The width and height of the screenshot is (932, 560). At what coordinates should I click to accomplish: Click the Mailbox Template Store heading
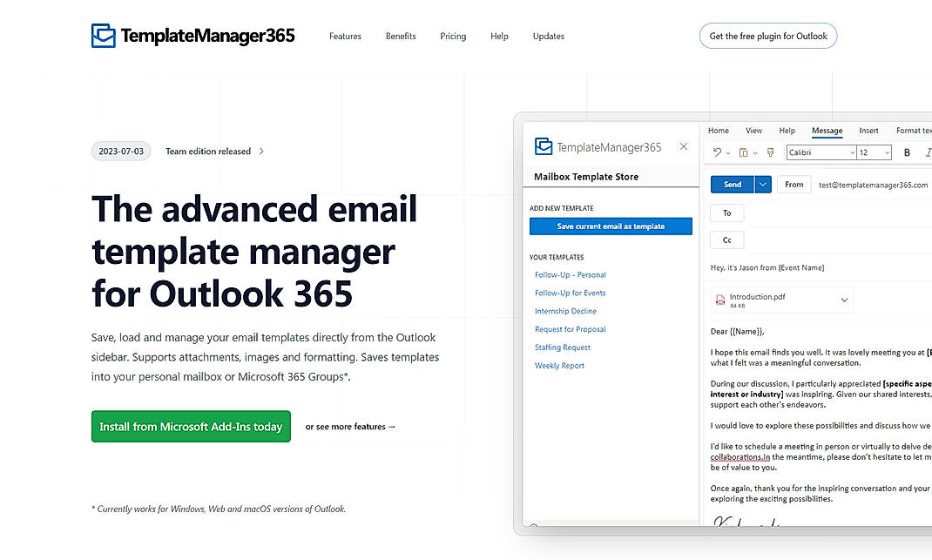(x=586, y=177)
